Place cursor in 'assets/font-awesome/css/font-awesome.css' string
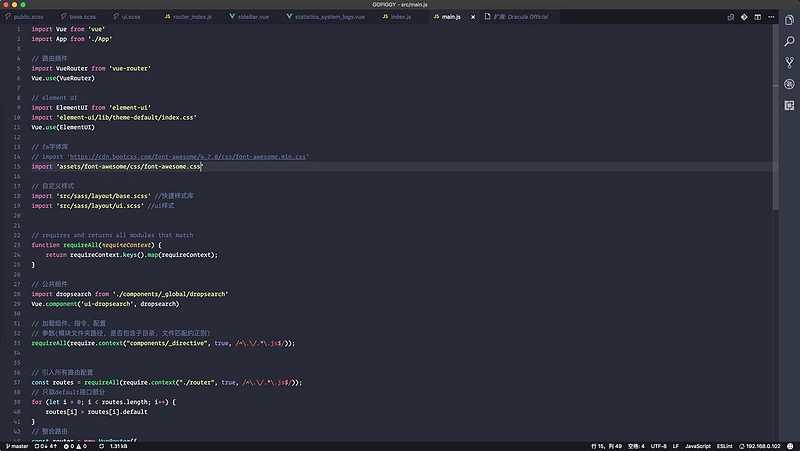 130,166
